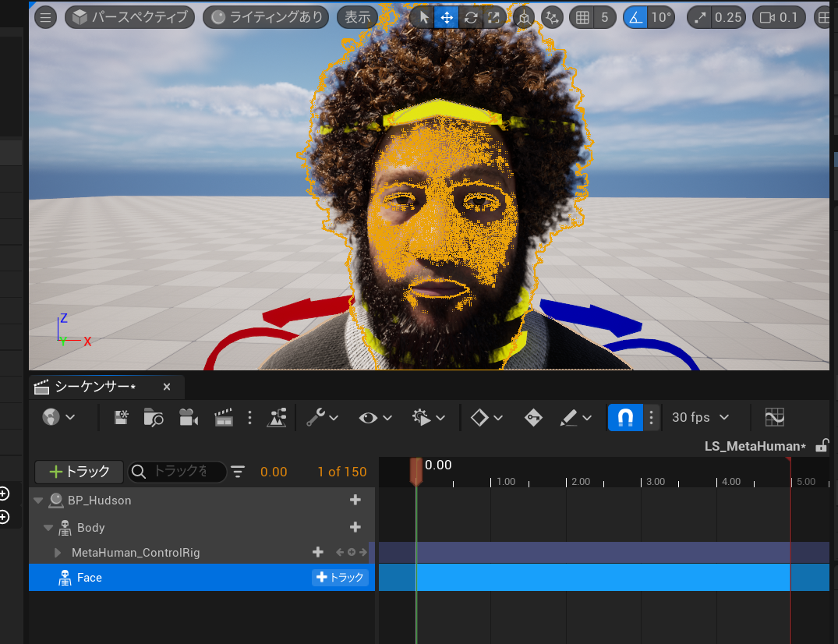Click the Sequencer save icon

pyautogui.click(x=121, y=417)
